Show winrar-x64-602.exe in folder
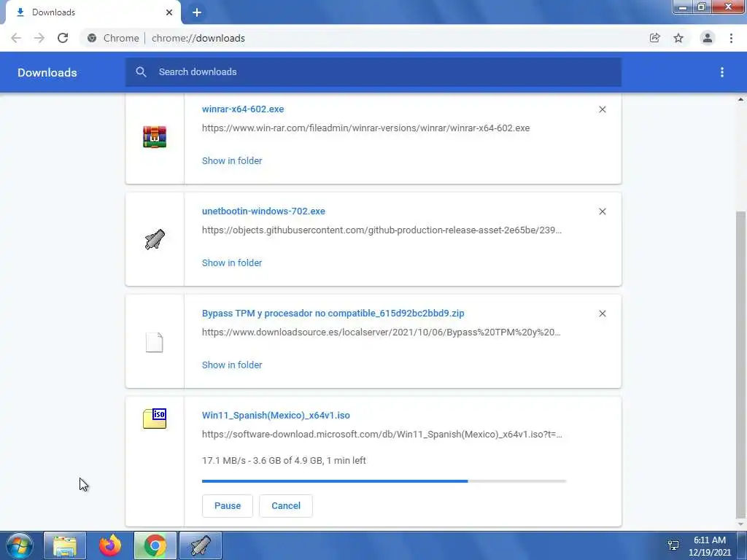 click(232, 161)
